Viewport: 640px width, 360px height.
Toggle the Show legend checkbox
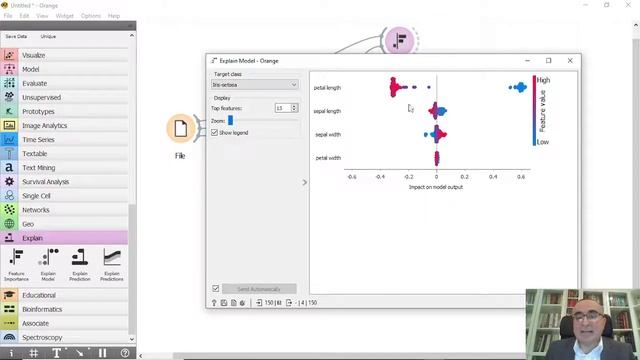pyautogui.click(x=215, y=133)
